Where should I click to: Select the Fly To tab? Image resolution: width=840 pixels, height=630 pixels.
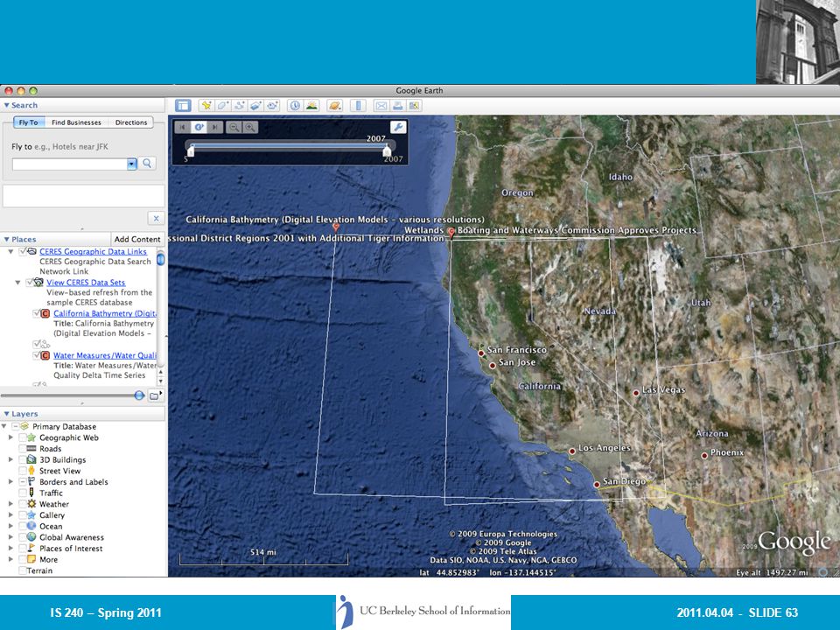pyautogui.click(x=28, y=122)
